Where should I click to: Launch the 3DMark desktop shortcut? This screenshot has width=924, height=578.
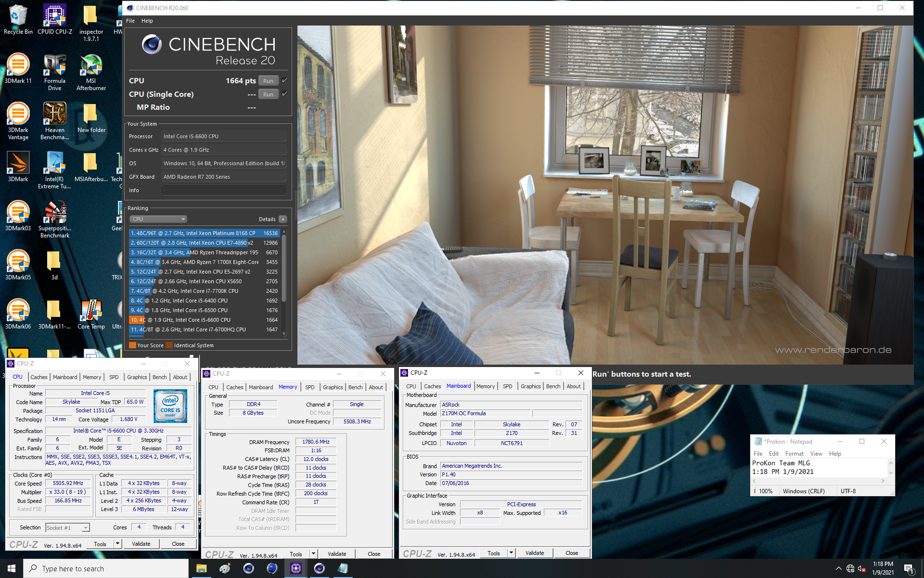(x=18, y=167)
